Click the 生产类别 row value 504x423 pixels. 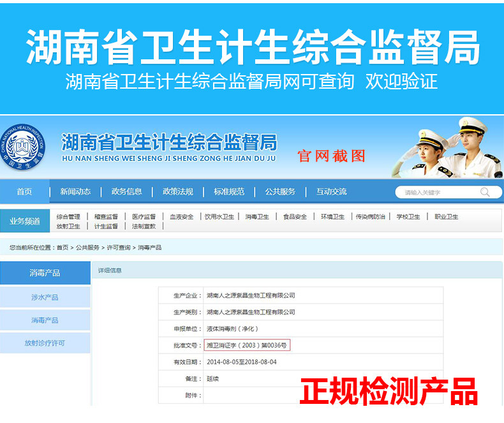[x=251, y=312]
